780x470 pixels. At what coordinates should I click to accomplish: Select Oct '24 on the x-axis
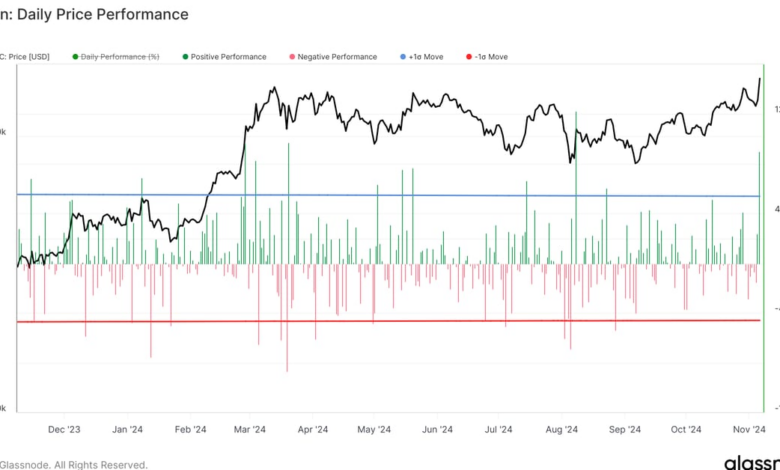686,430
